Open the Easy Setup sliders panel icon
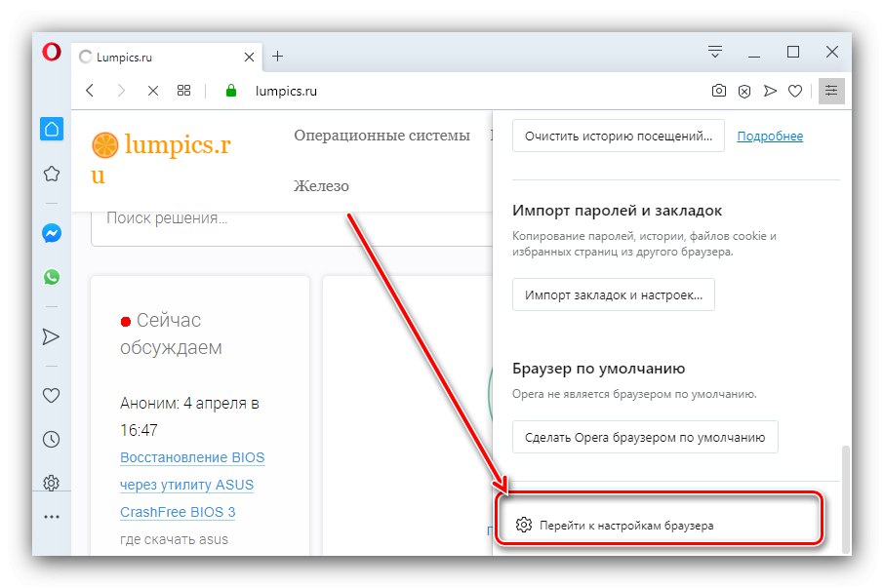Screen dimensions: 884x588 pyautogui.click(x=830, y=90)
